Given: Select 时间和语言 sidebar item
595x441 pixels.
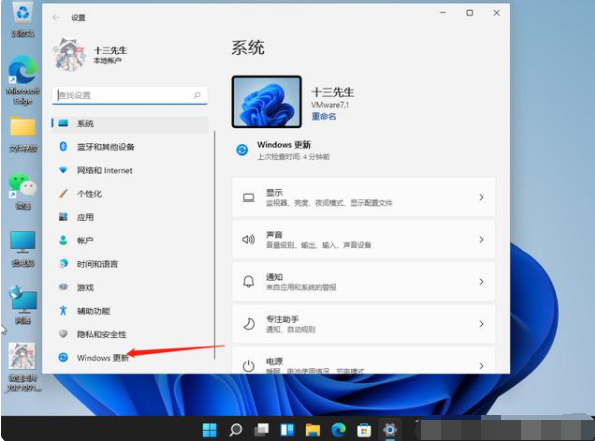Looking at the screenshot, I should (130, 263).
